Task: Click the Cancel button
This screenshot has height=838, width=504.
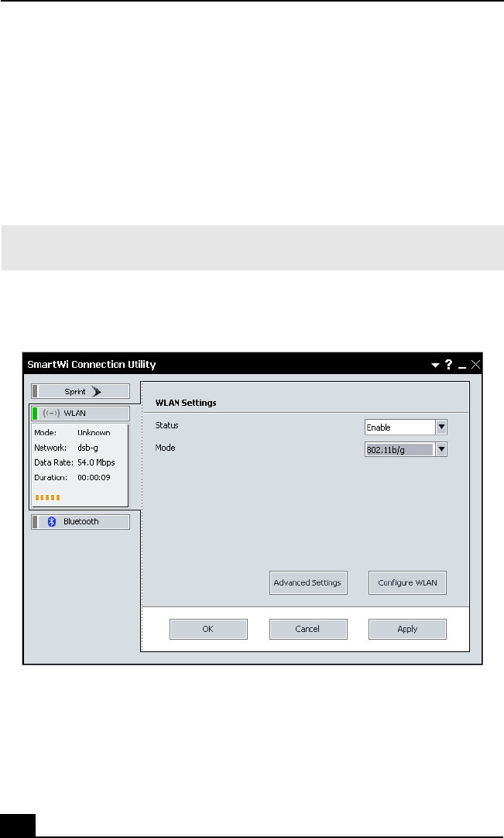Action: pos(308,629)
